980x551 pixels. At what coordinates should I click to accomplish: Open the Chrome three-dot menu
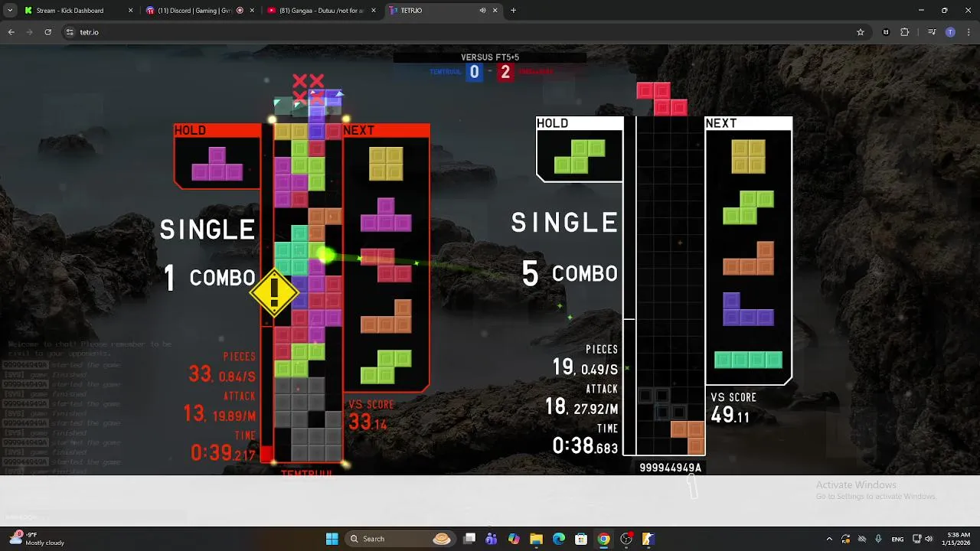[967, 32]
